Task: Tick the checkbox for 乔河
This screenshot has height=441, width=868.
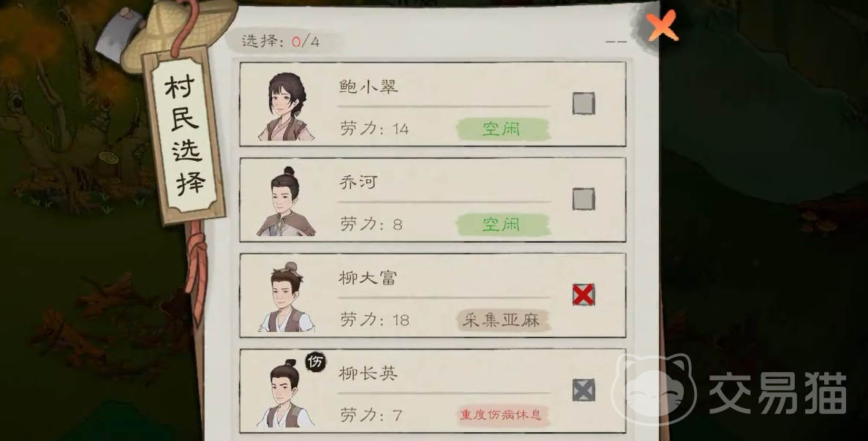Action: tap(584, 199)
